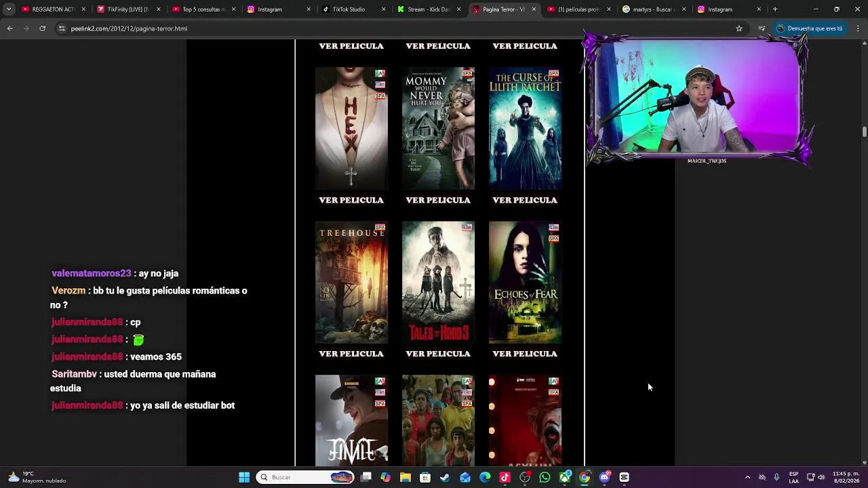
Task: Click VER PELICULA under Mommy Would Never Hurt You
Action: click(x=438, y=200)
